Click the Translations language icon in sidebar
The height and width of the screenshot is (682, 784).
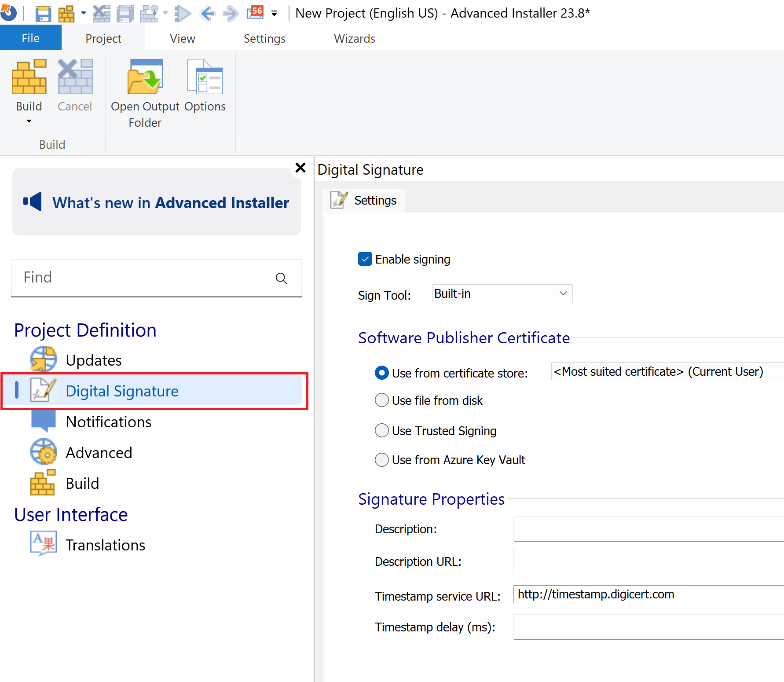pyautogui.click(x=43, y=544)
